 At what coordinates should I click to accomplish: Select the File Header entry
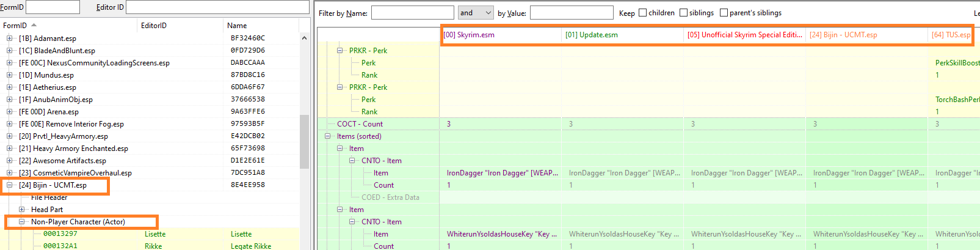click(49, 197)
